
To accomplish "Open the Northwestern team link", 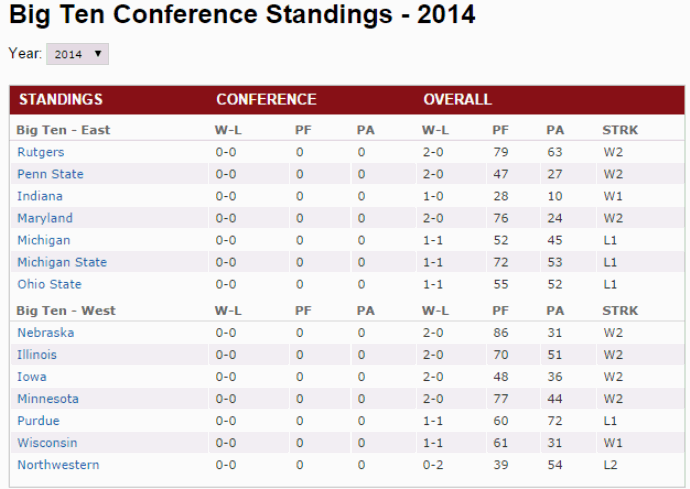I will (58, 465).
